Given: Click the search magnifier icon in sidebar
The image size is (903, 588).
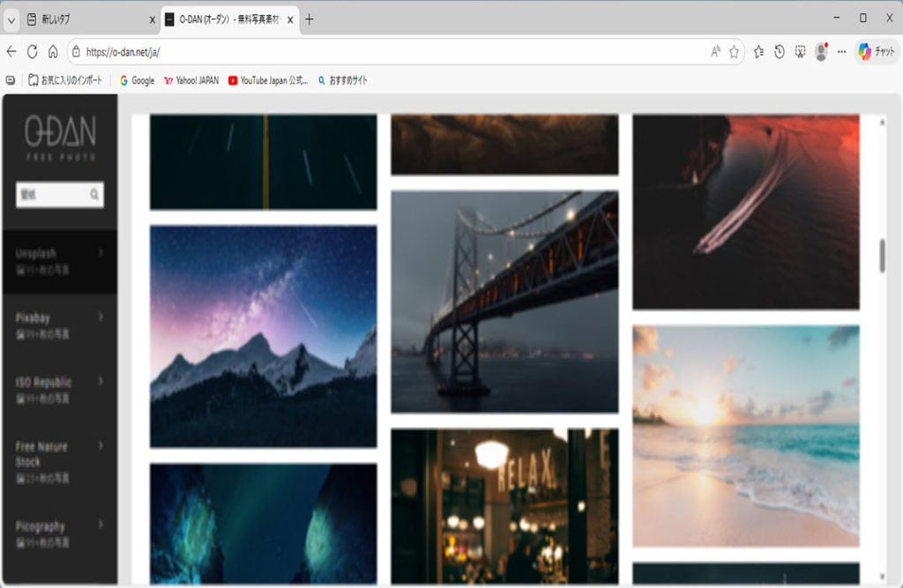Looking at the screenshot, I should pyautogui.click(x=94, y=195).
